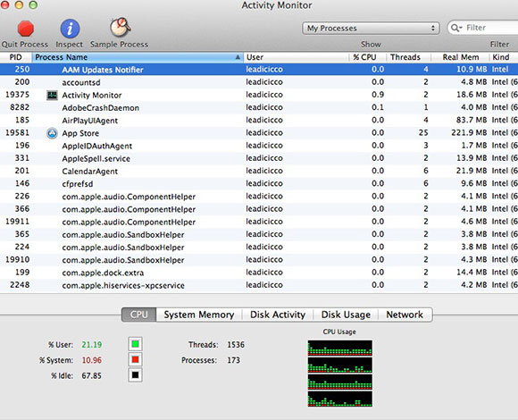Click the last CPU Usage core graph
The height and width of the screenshot is (420, 518).
[340, 399]
